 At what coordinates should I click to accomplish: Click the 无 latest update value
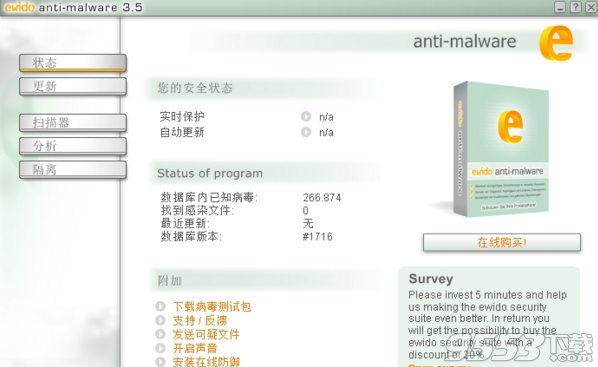pos(308,223)
